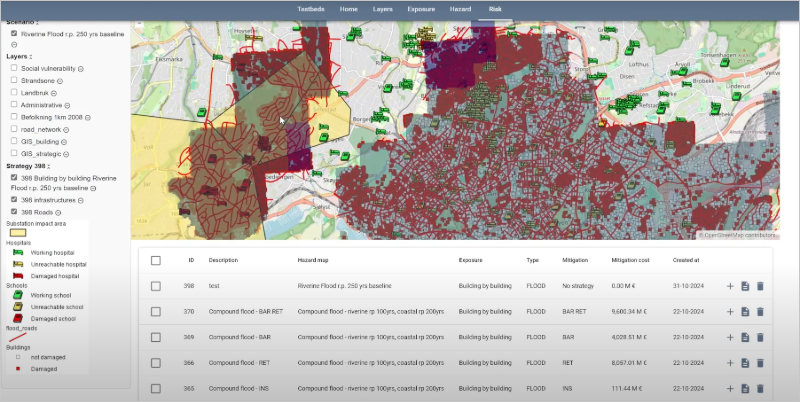Delete row 370 using the trash icon

pyautogui.click(x=760, y=312)
